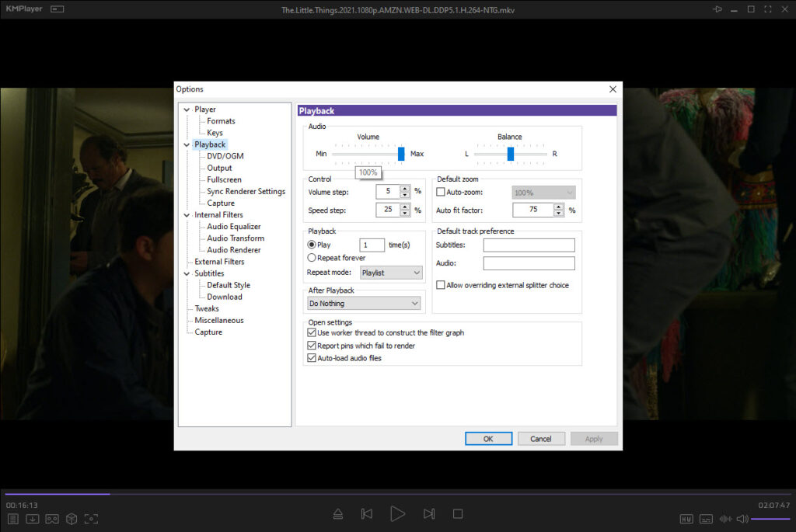Select Keys in the options tree
This screenshot has height=532, width=796.
tap(215, 133)
